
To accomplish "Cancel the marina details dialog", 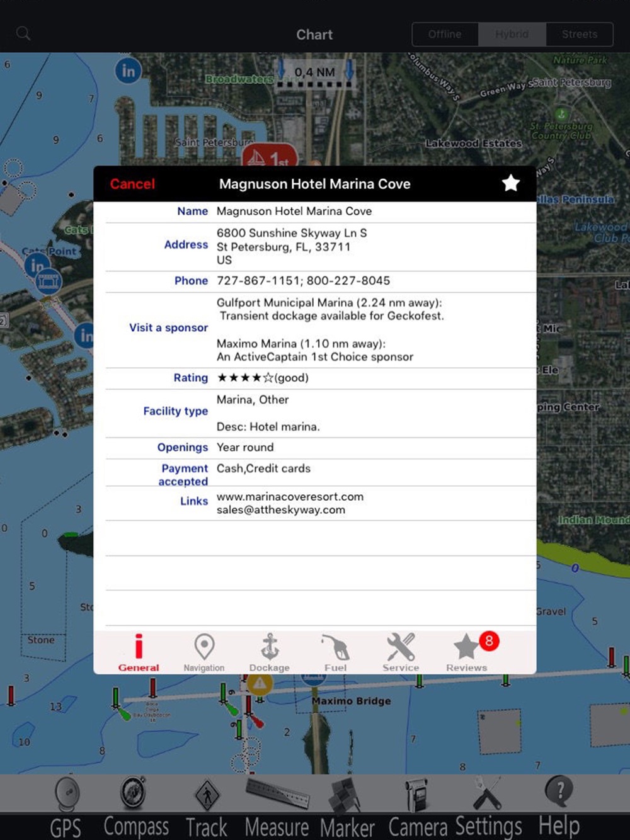I will click(132, 184).
